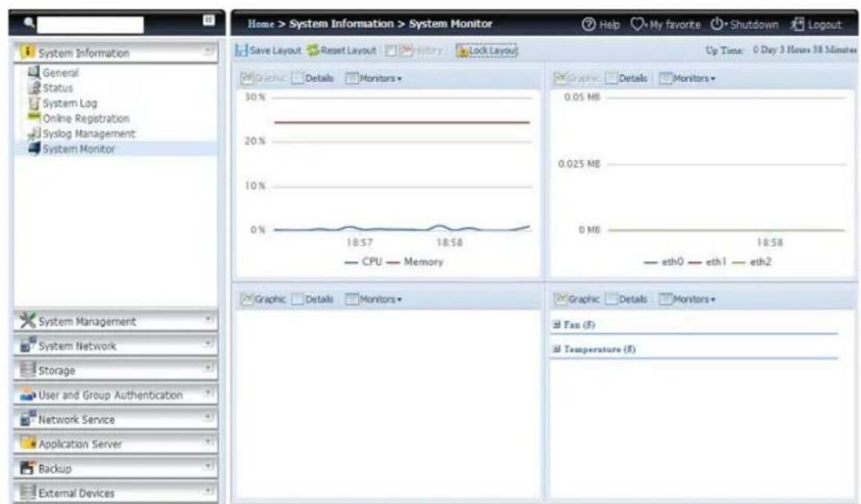The image size is (861, 504).
Task: Open Online Registration entry
Action: pos(86,119)
